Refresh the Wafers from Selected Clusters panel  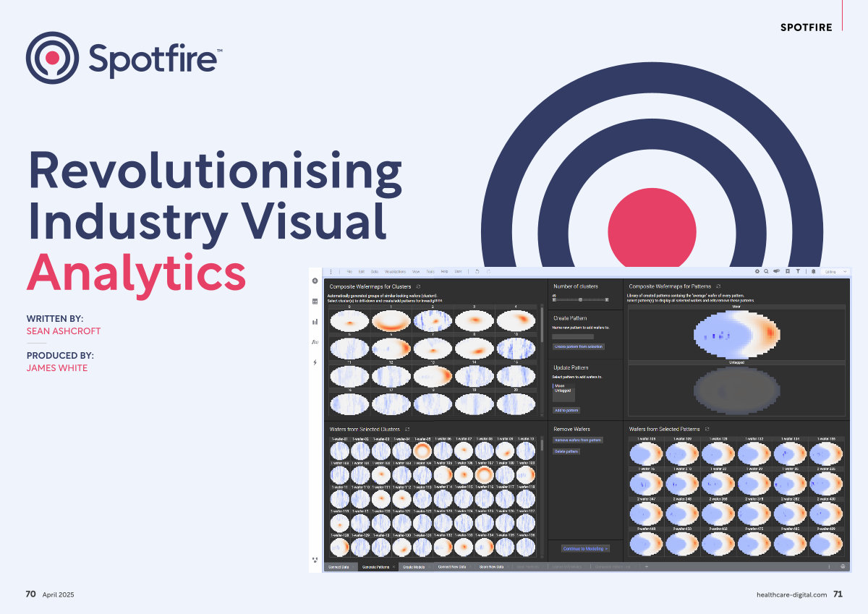pyautogui.click(x=407, y=430)
